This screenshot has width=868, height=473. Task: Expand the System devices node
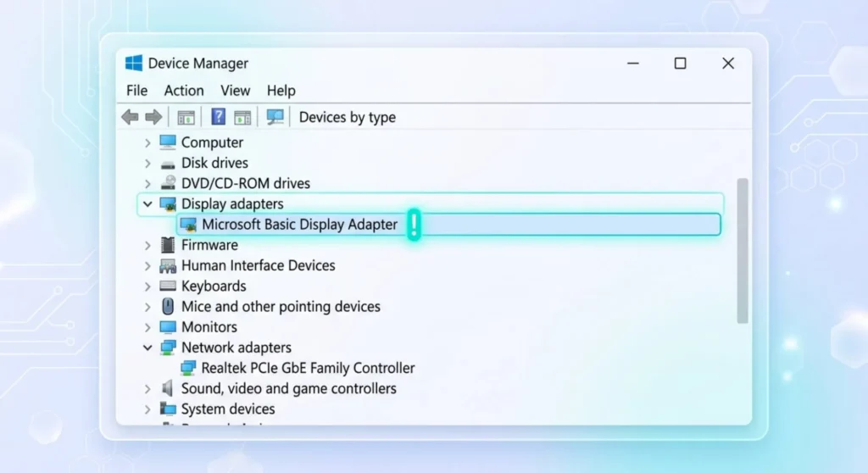147,409
